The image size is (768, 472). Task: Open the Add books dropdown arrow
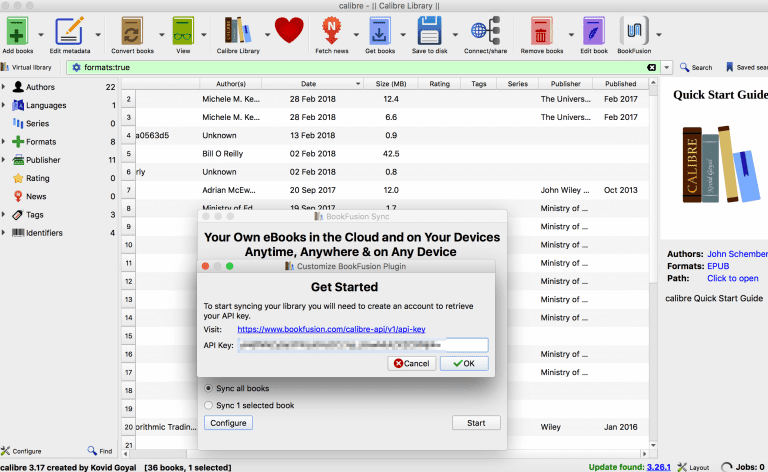click(41, 34)
